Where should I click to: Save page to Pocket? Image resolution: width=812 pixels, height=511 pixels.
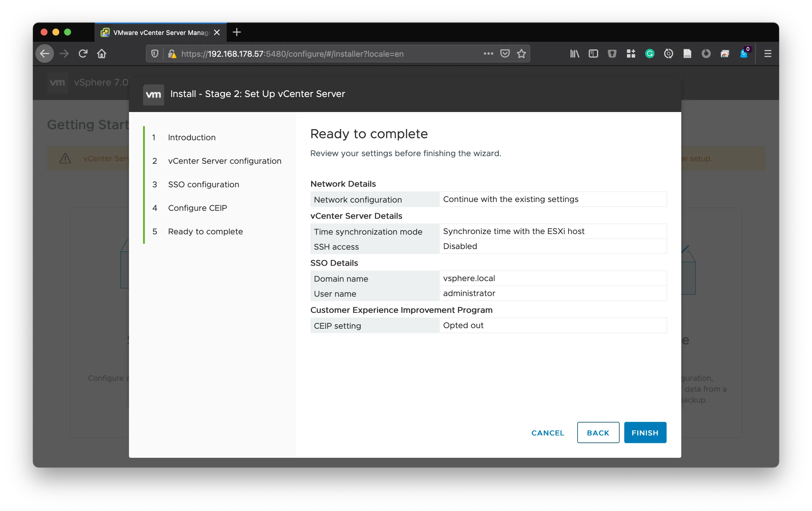[504, 54]
